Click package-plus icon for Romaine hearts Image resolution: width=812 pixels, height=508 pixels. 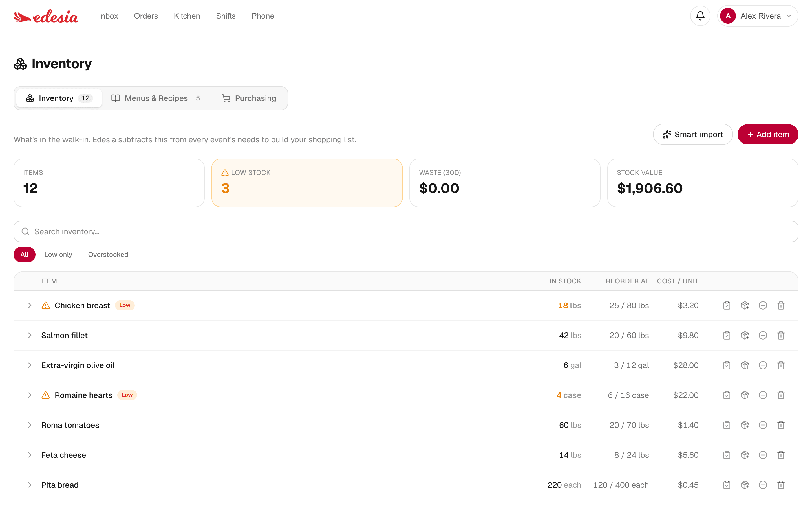745,395
